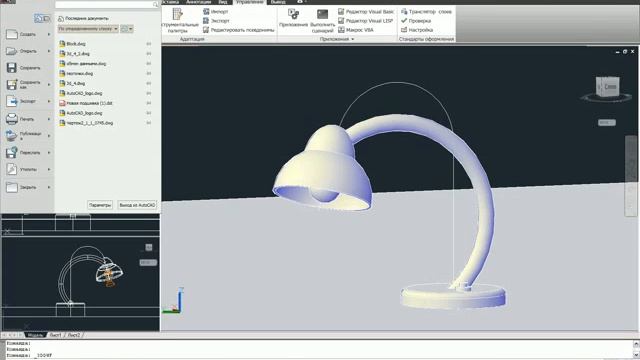640x360 pixels.
Task: Pin 3d_4.dwg in recent list
Action: [149, 83]
